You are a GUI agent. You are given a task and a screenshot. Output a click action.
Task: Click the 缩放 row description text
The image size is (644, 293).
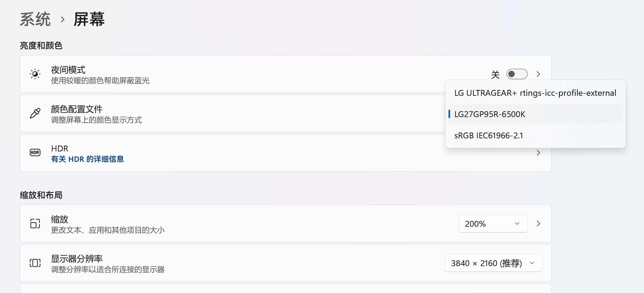(108, 230)
